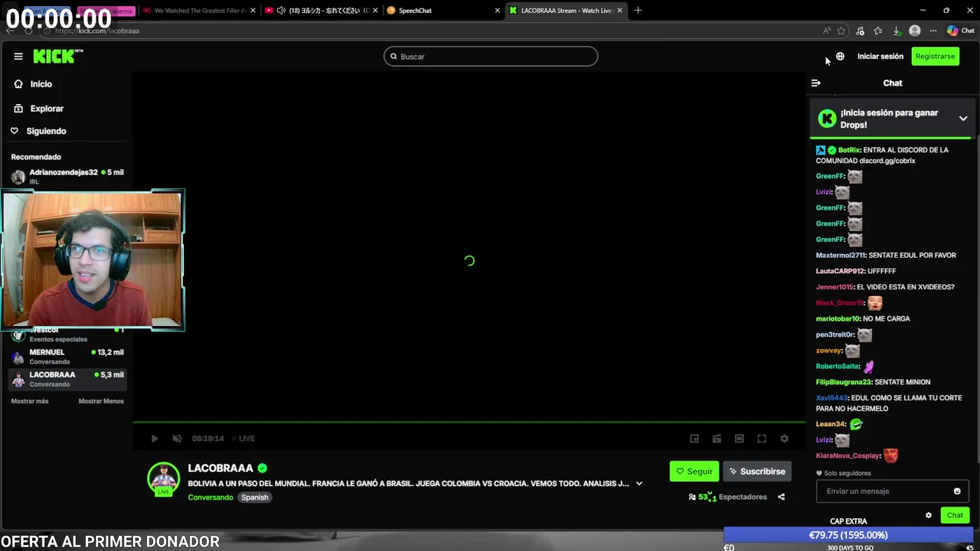This screenshot has height=551, width=980.
Task: Click Mostrar más in recommended list
Action: 30,401
